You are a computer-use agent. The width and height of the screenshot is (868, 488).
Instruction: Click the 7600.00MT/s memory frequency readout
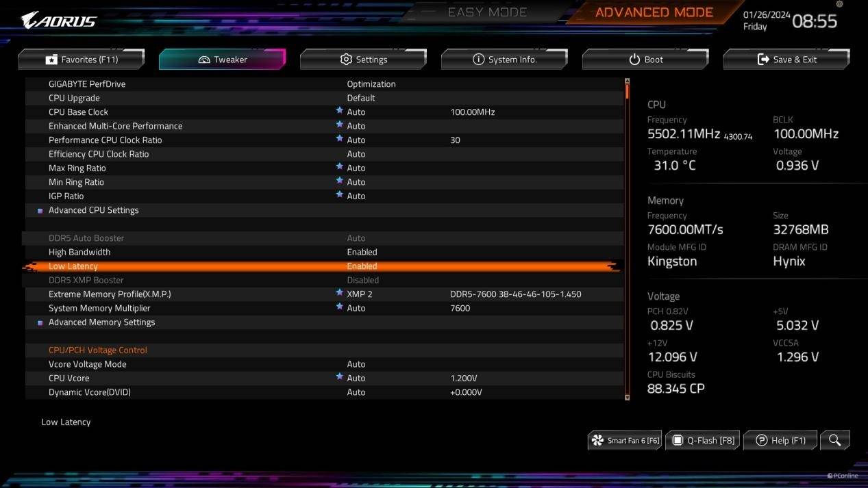[685, 230]
